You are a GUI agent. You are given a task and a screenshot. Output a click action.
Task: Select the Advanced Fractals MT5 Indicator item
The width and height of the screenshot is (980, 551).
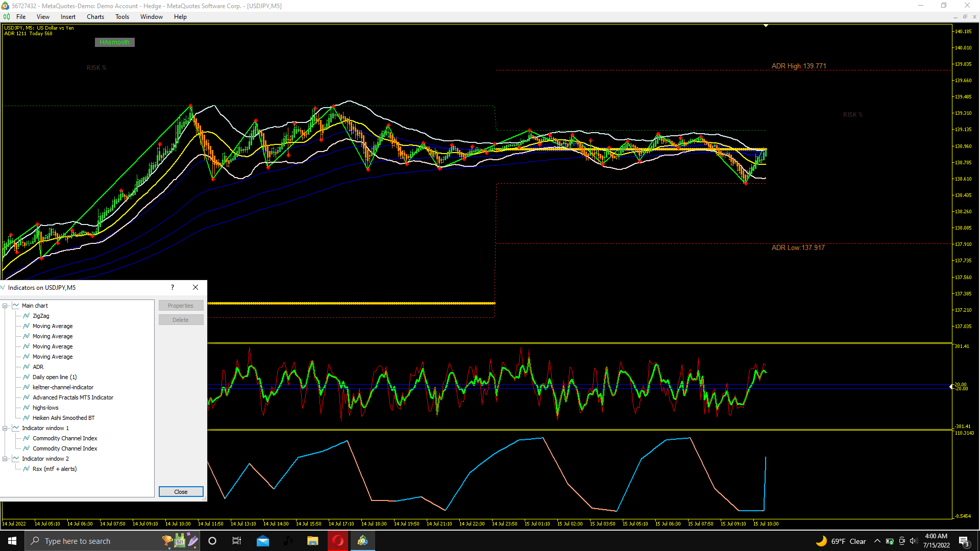coord(73,397)
